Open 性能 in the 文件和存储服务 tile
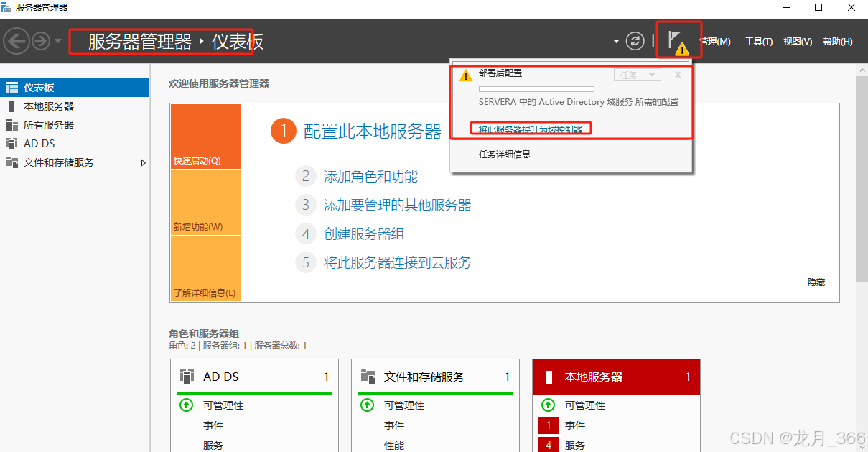868x452 pixels. [394, 446]
